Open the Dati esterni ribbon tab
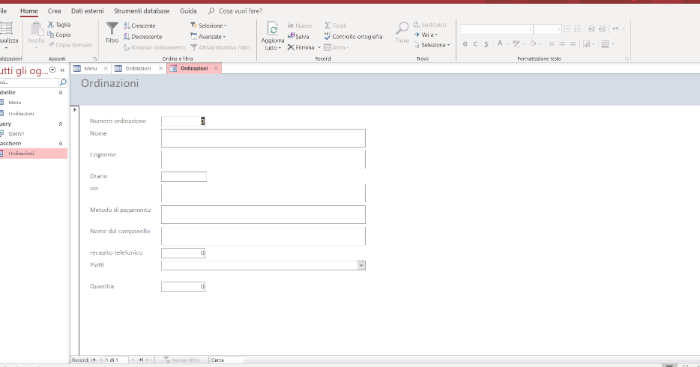Viewport: 700px width, 367px height. tap(88, 11)
